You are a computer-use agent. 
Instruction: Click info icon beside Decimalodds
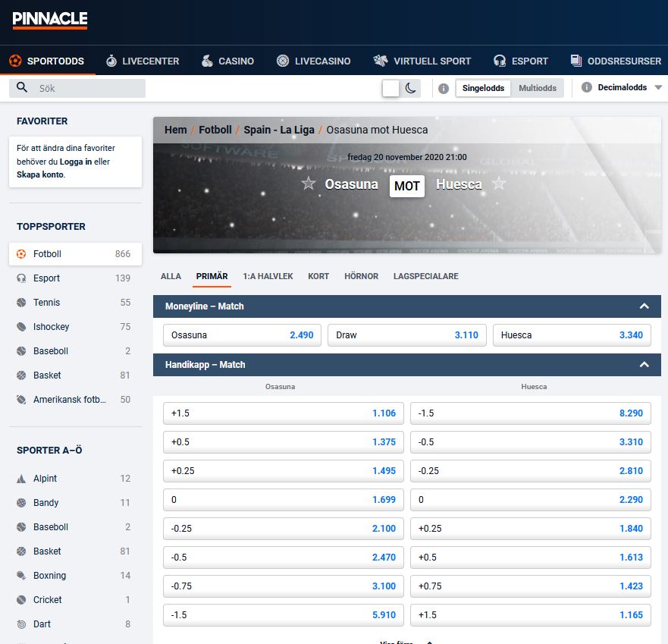(586, 87)
